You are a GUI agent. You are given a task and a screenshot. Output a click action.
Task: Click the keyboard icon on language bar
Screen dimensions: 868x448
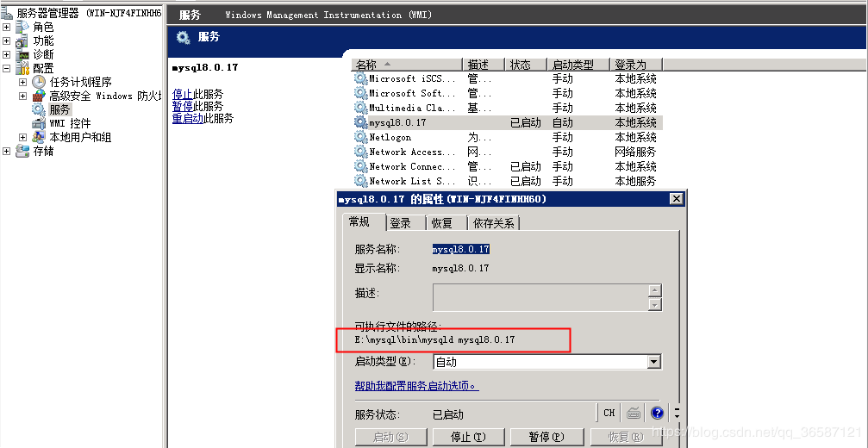click(x=634, y=413)
